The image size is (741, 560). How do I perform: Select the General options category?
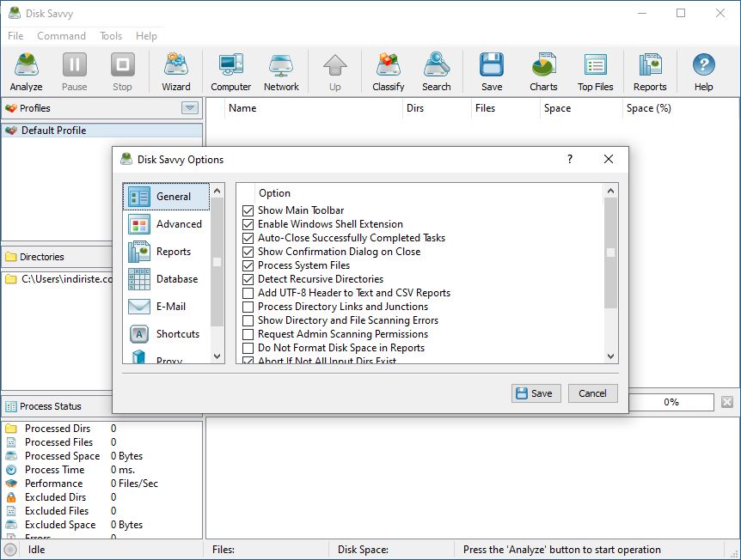click(166, 197)
